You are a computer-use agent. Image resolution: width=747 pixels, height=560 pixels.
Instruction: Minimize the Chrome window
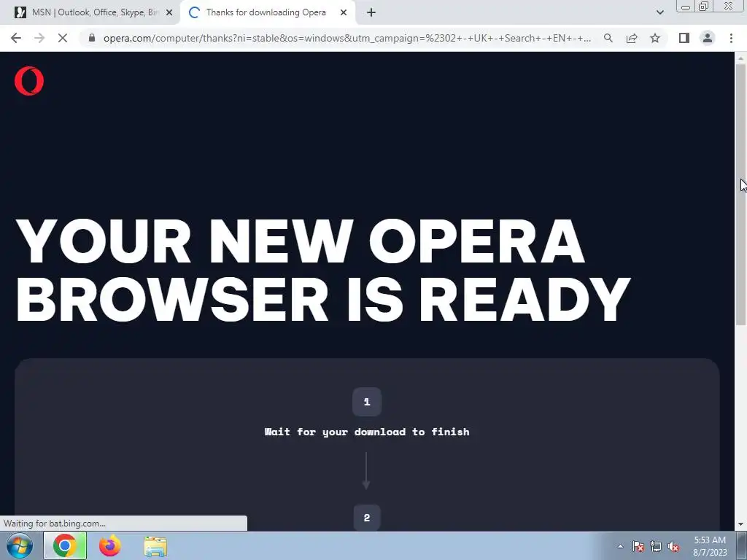coord(686,6)
